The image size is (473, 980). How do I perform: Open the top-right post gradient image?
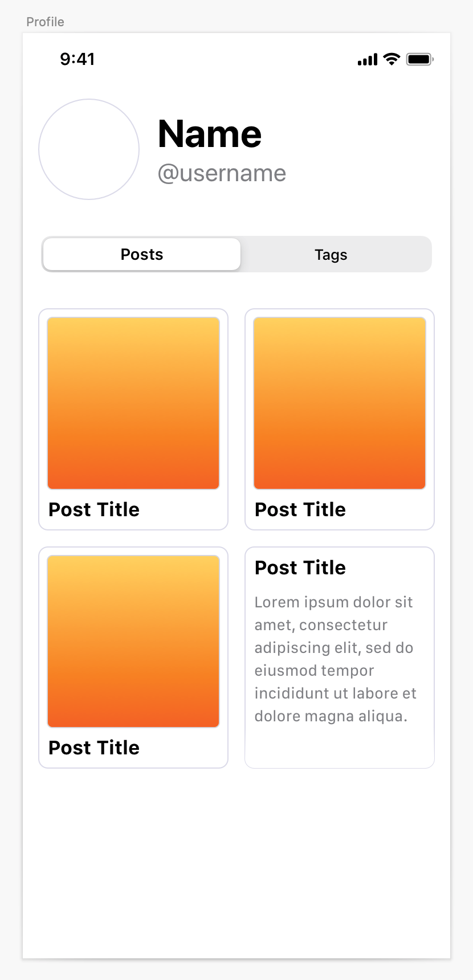coord(340,403)
